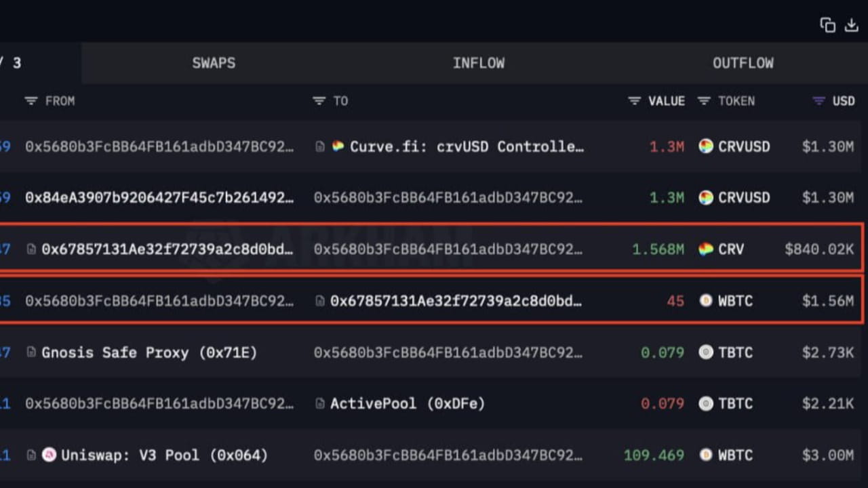This screenshot has height=488, width=868.
Task: Click the $2.73K USD value
Action: (828, 352)
